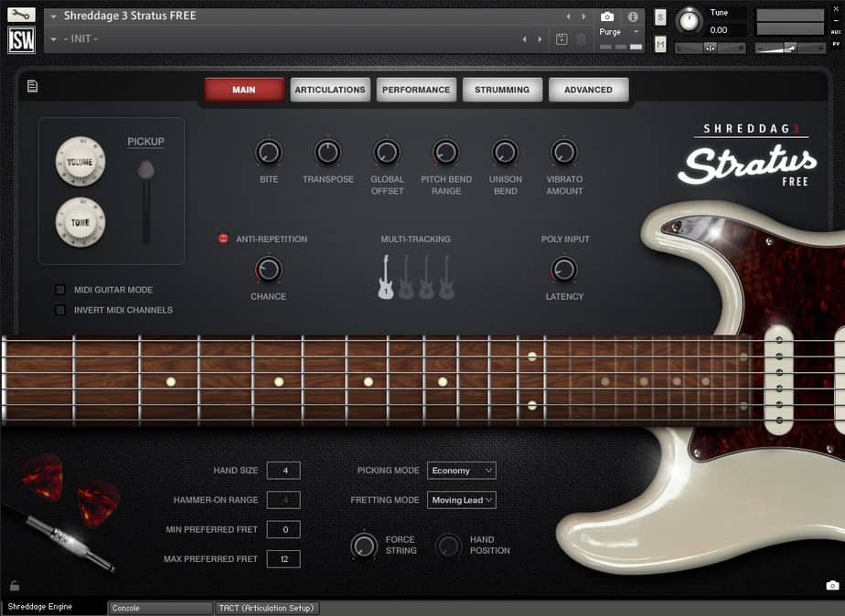Mute the instrument with M button
This screenshot has height=616, width=845.
(660, 44)
